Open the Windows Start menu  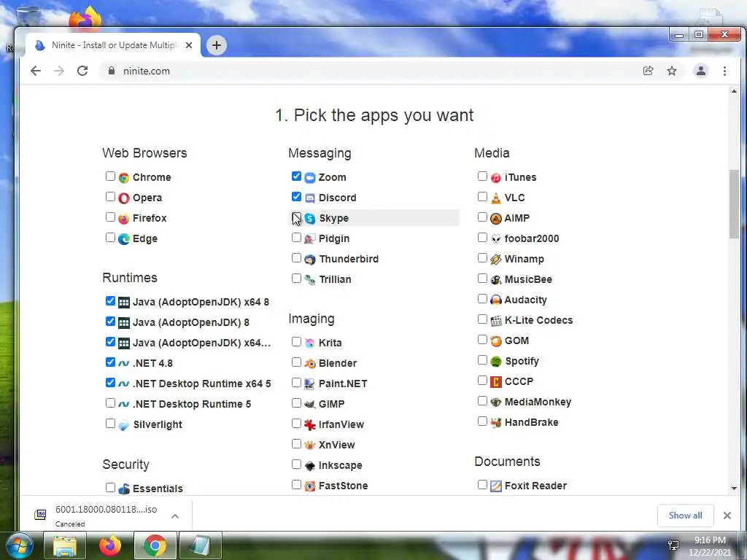(x=19, y=546)
